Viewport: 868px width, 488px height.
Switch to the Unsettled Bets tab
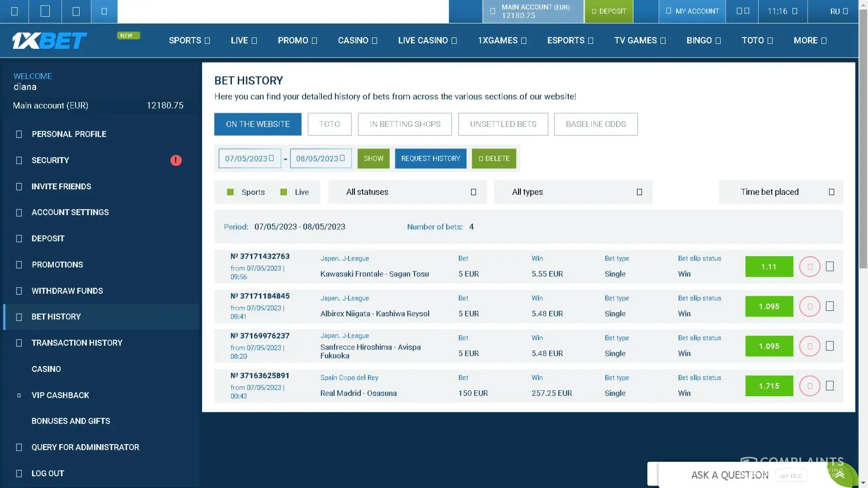(503, 124)
